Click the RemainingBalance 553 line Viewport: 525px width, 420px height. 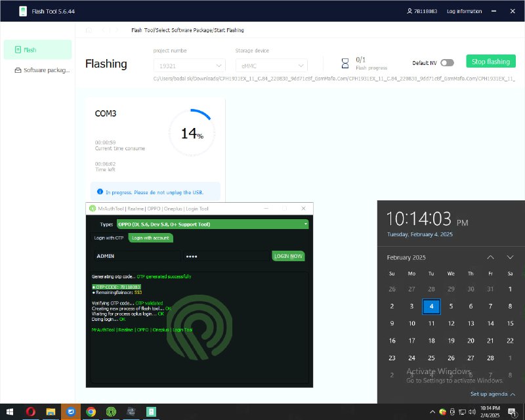117,293
